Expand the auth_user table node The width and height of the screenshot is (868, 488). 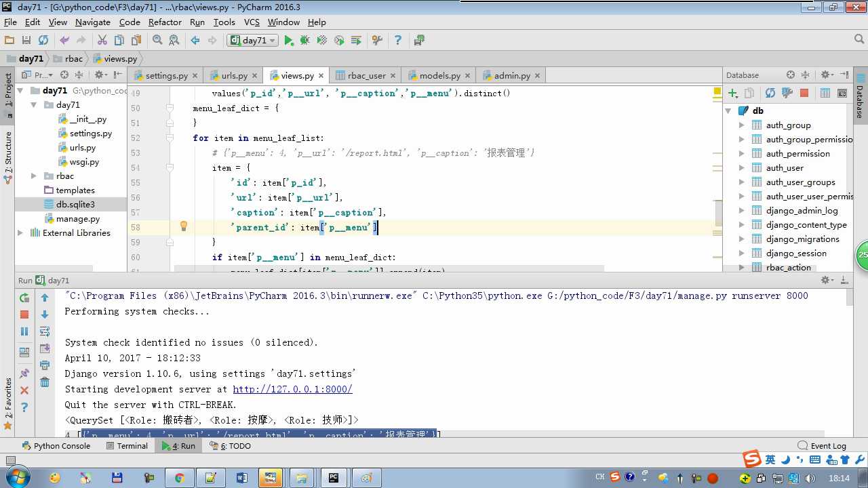click(741, 168)
